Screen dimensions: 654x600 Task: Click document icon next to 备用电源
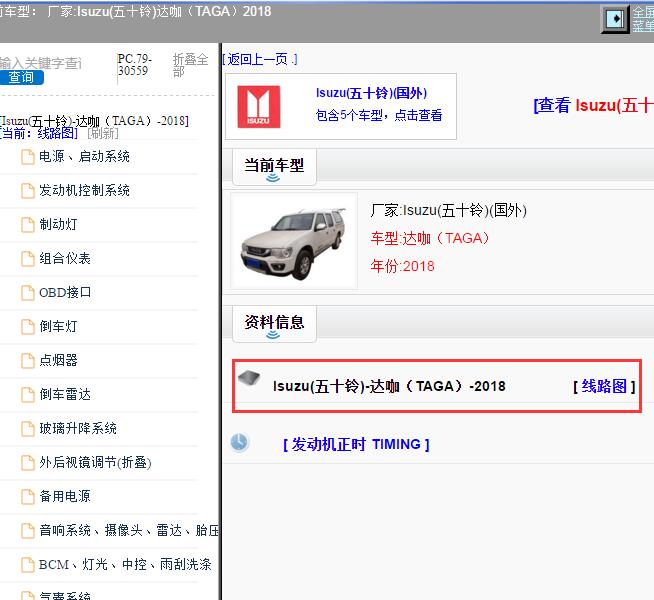tap(28, 497)
